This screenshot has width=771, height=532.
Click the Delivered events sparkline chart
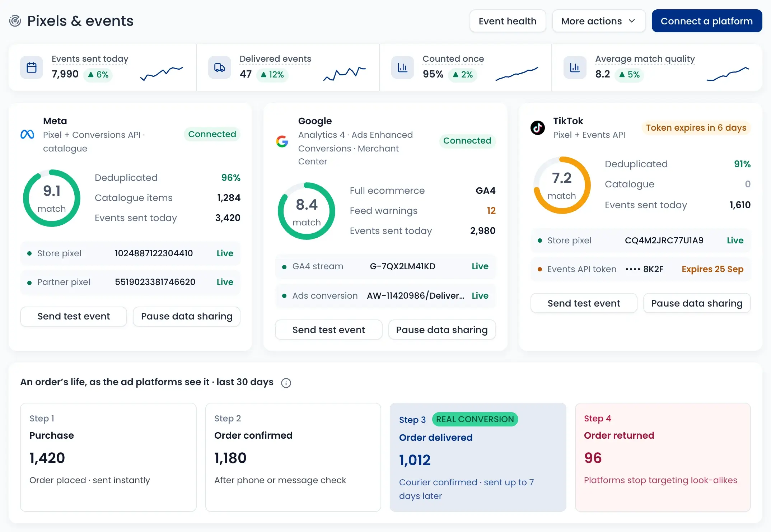(x=345, y=73)
